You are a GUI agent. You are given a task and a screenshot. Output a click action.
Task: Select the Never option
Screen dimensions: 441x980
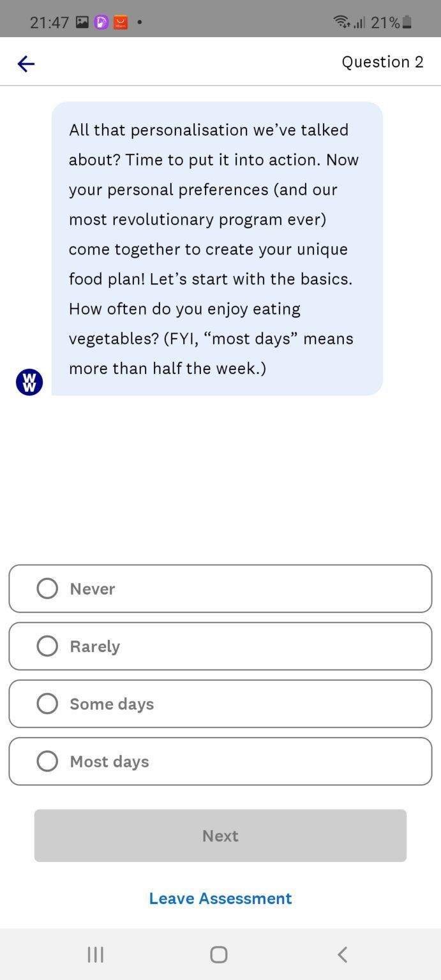[x=220, y=588]
